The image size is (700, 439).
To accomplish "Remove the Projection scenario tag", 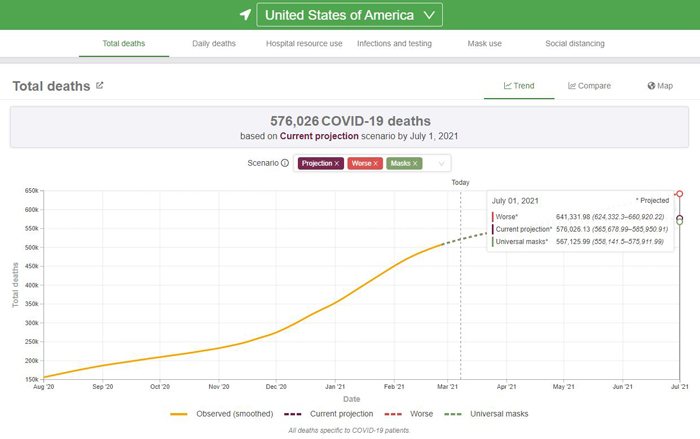I will point(337,163).
